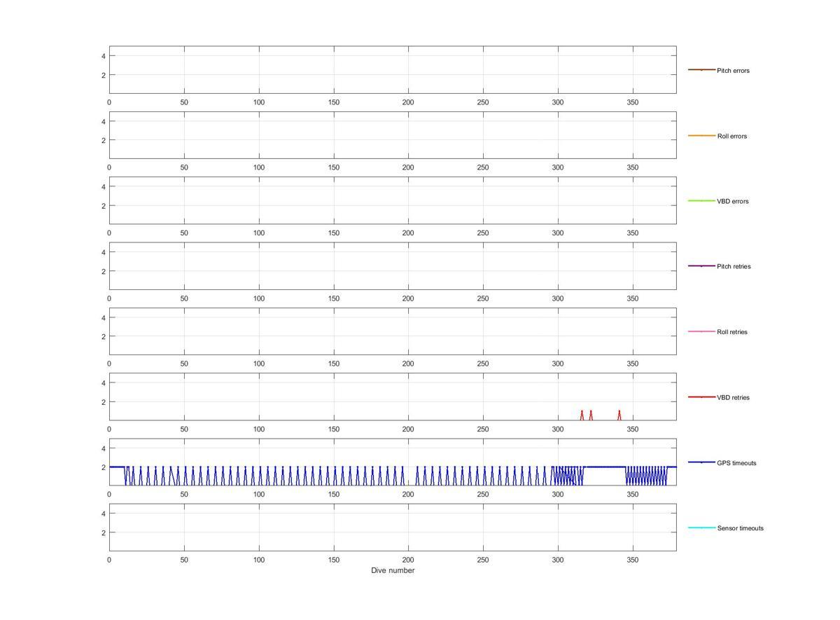The width and height of the screenshot is (840, 620).
Task: Click the Pitch errors legend label
Action: coord(733,71)
